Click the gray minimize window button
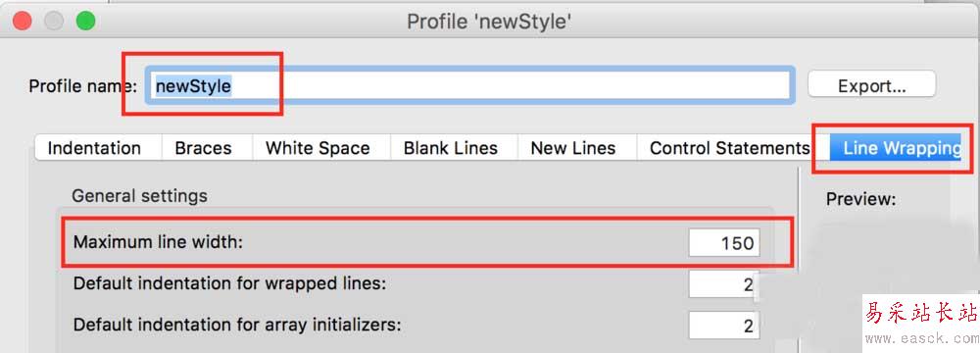The image size is (980, 353). coord(54,21)
